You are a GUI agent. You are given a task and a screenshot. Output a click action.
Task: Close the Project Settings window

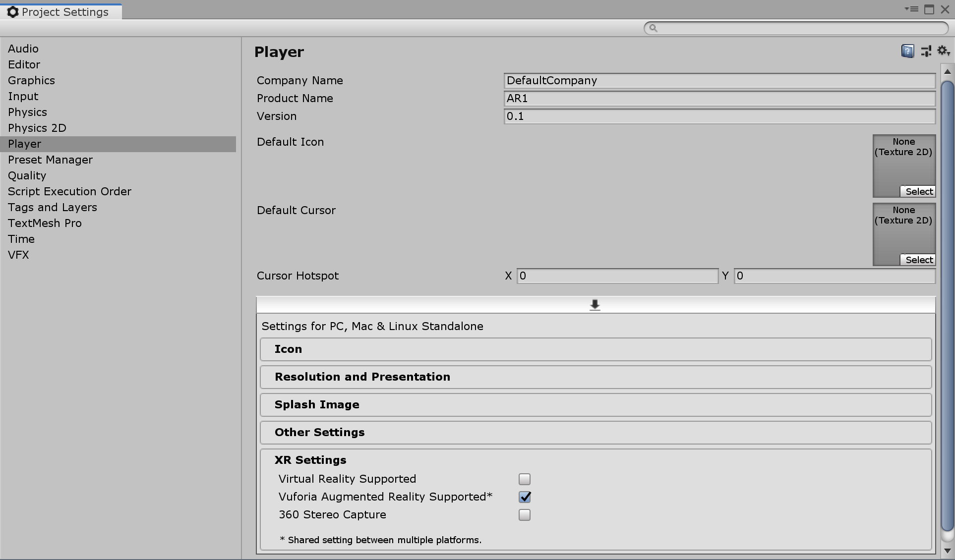945,9
